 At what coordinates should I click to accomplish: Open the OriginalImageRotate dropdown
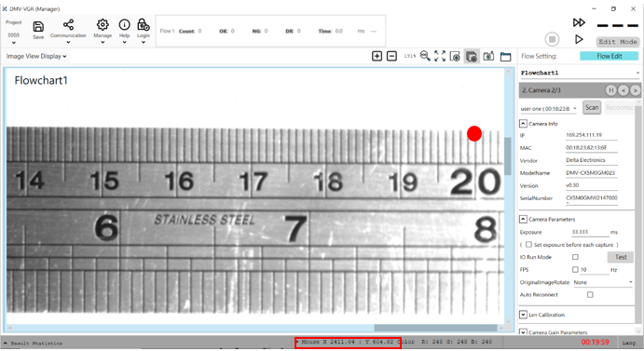click(x=603, y=282)
